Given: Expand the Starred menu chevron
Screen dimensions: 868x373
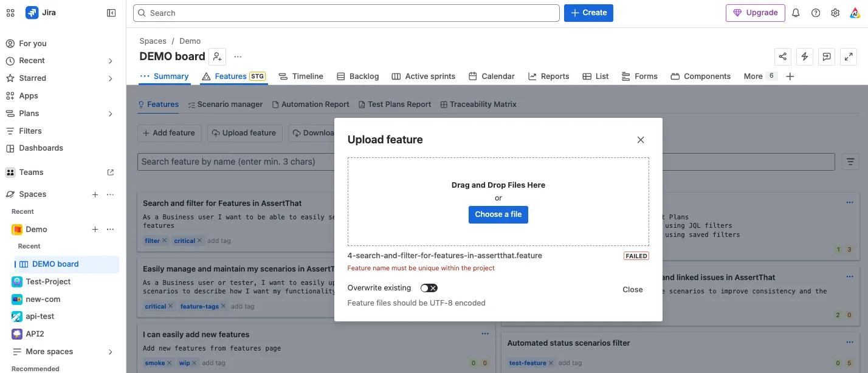Looking at the screenshot, I should [x=110, y=78].
